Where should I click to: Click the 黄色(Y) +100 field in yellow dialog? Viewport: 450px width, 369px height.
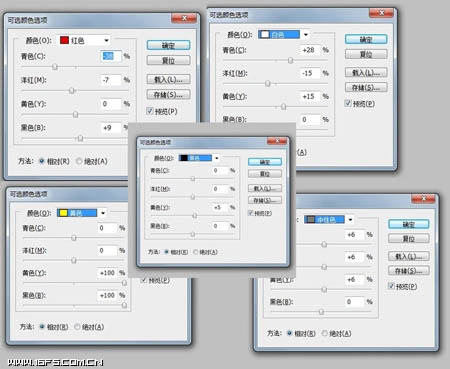coord(107,273)
